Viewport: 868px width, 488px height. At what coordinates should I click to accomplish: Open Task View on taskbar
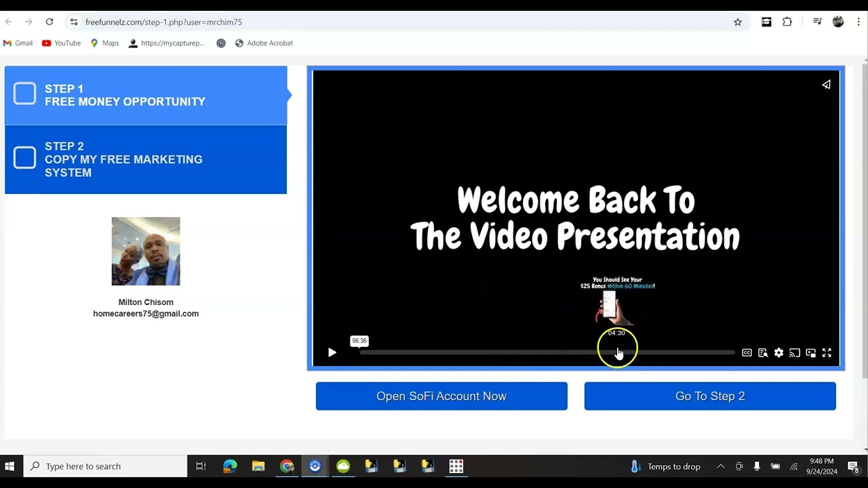201,466
